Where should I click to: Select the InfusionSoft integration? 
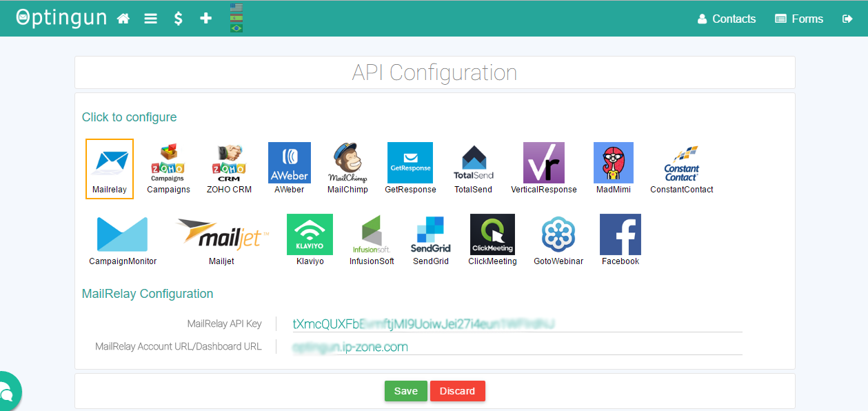pos(372,240)
